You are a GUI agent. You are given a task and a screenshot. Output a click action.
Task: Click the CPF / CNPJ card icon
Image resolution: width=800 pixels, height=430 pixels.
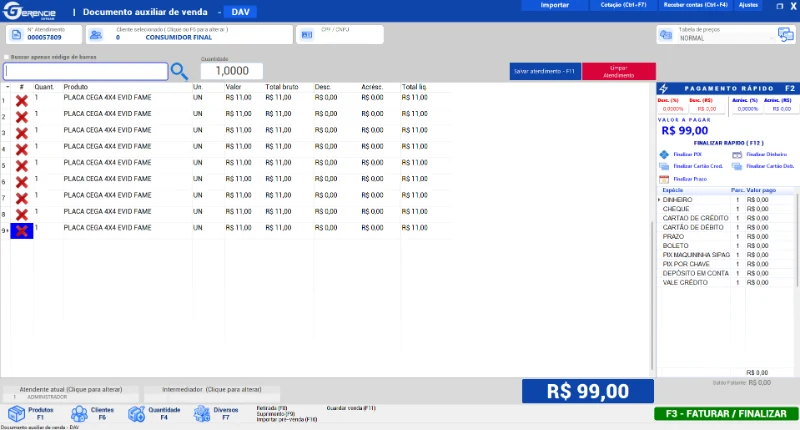point(307,35)
